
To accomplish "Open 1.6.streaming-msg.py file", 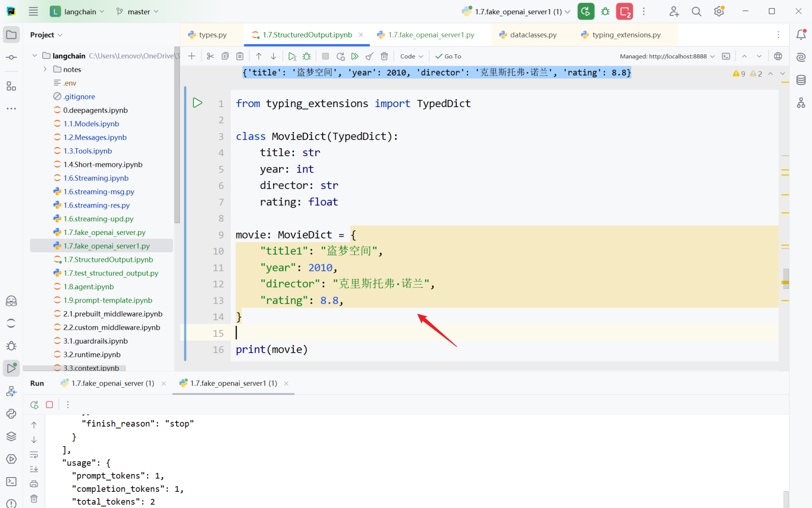I will point(98,192).
